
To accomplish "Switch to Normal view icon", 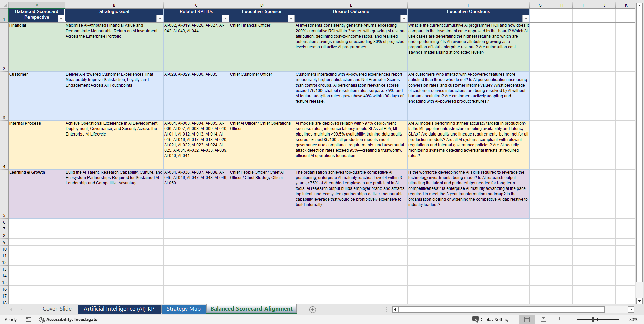I will pyautogui.click(x=527, y=319).
